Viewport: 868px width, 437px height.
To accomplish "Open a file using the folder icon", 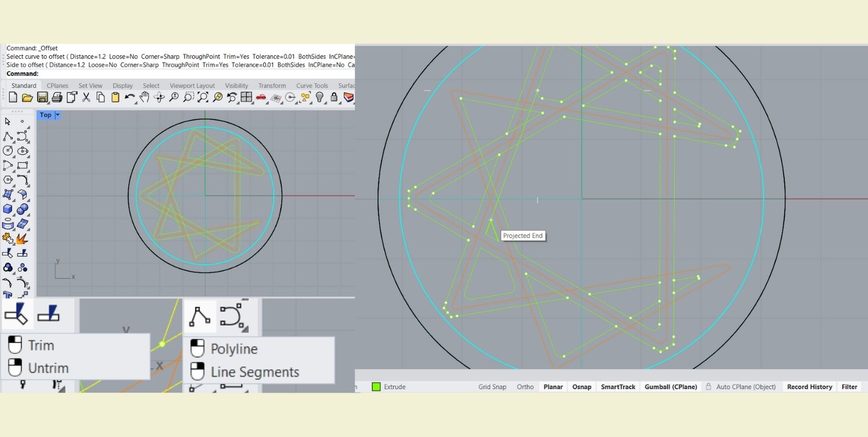I will pyautogui.click(x=27, y=98).
